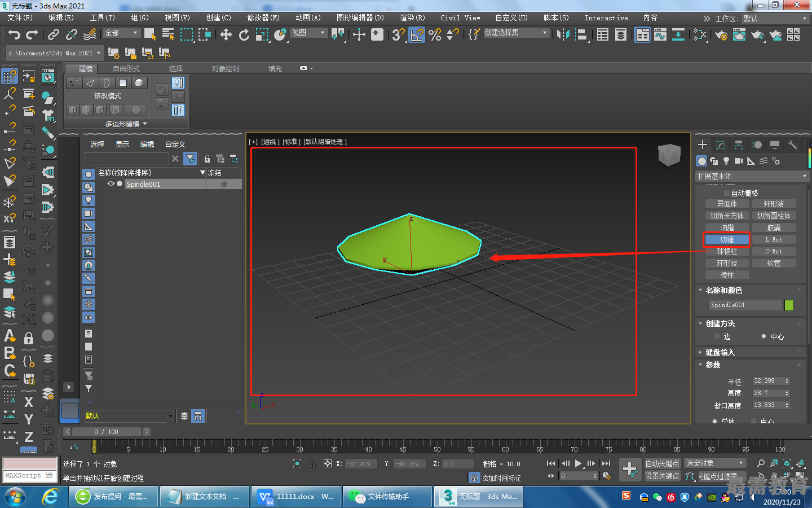This screenshot has height=508, width=812.
Task: Click the 异面体 button
Action: (x=727, y=204)
